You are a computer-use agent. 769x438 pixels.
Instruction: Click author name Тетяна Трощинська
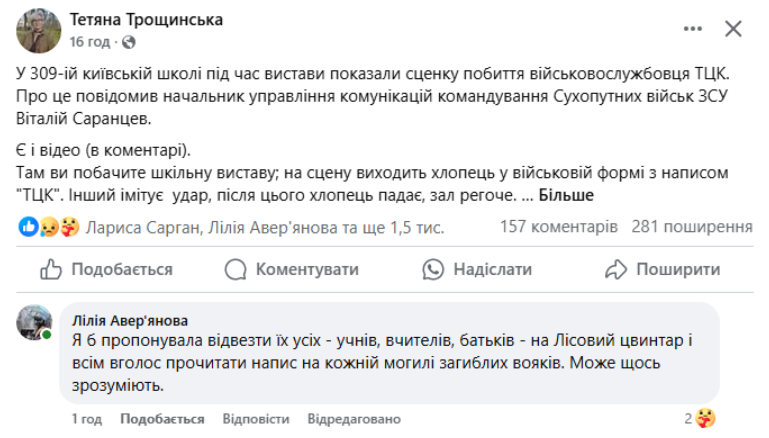tap(146, 20)
